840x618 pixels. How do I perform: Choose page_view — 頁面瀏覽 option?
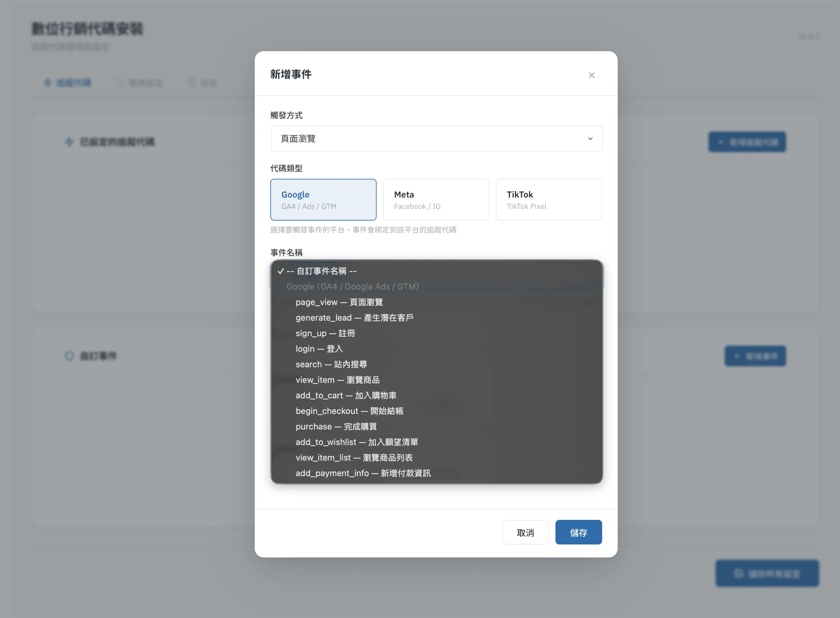coord(339,302)
